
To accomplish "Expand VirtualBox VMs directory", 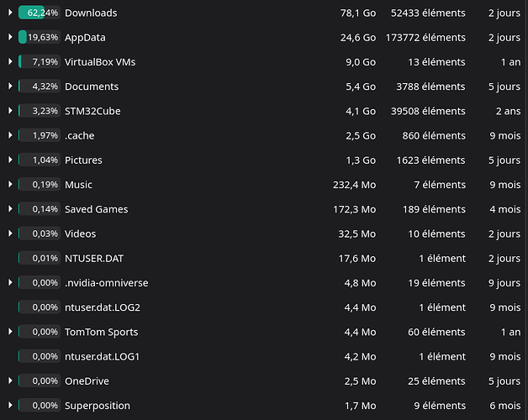I will 10,61.
